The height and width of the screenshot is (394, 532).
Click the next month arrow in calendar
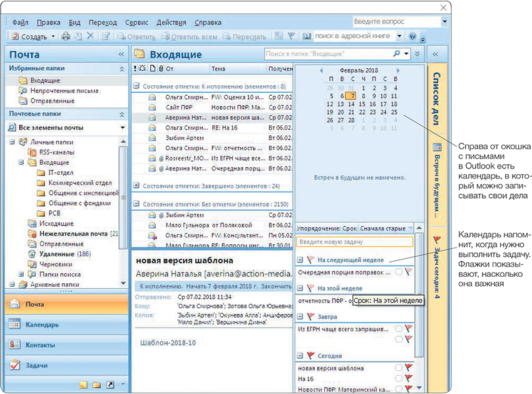397,70
